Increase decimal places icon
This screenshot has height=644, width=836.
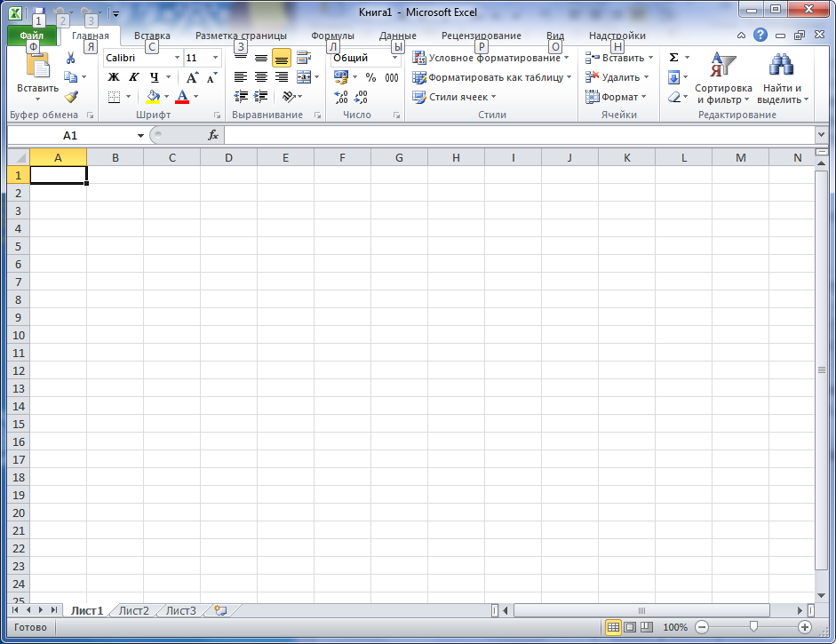coord(341,97)
